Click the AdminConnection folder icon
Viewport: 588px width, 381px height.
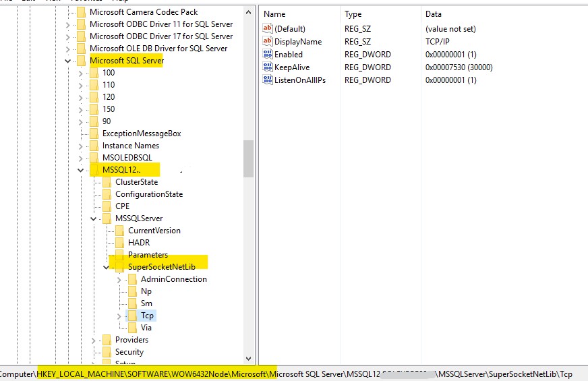point(132,279)
